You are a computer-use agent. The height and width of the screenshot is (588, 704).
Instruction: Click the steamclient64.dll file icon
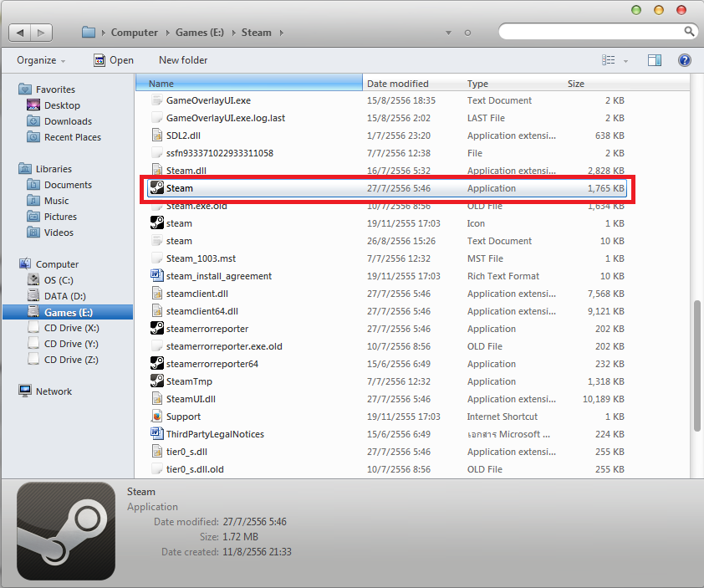156,311
